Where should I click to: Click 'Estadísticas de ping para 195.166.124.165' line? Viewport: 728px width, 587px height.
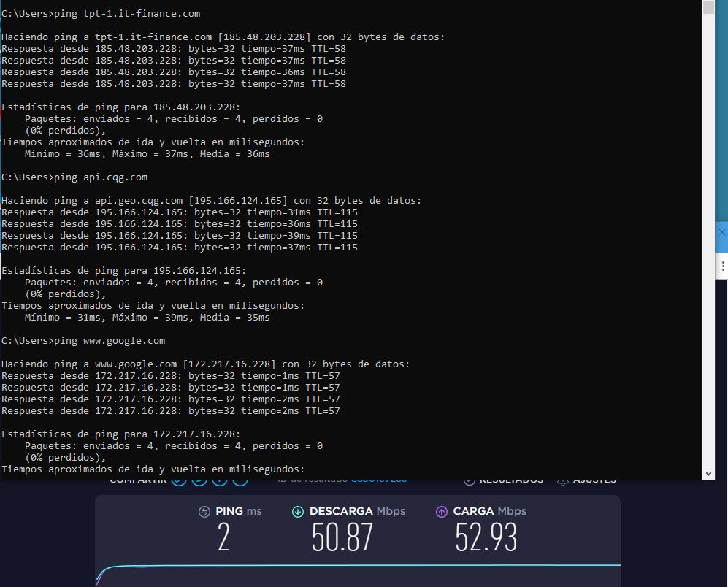(124, 271)
